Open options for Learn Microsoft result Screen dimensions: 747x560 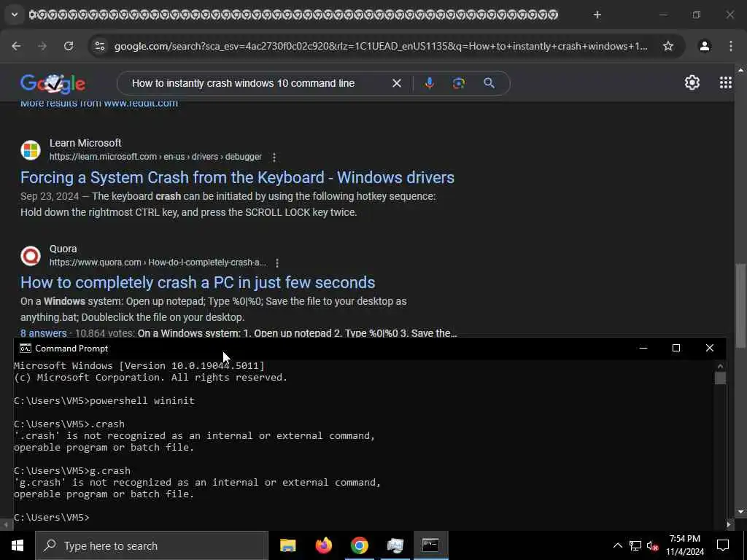(274, 157)
